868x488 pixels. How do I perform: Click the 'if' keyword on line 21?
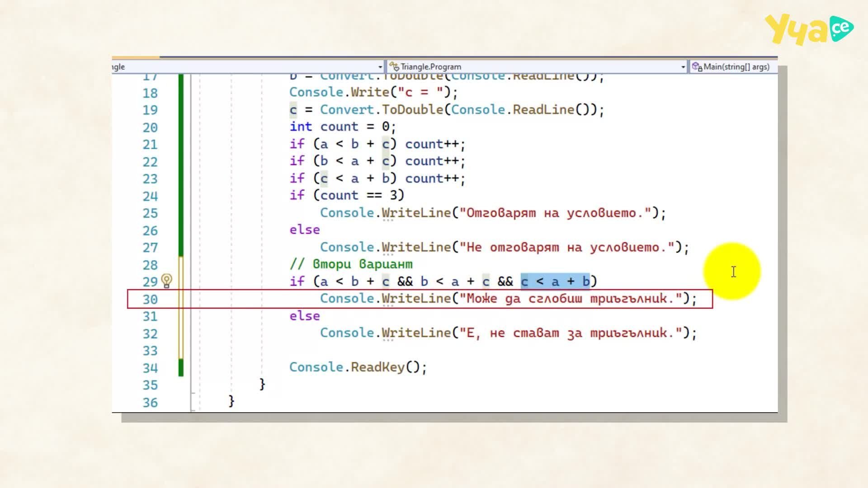(x=297, y=144)
